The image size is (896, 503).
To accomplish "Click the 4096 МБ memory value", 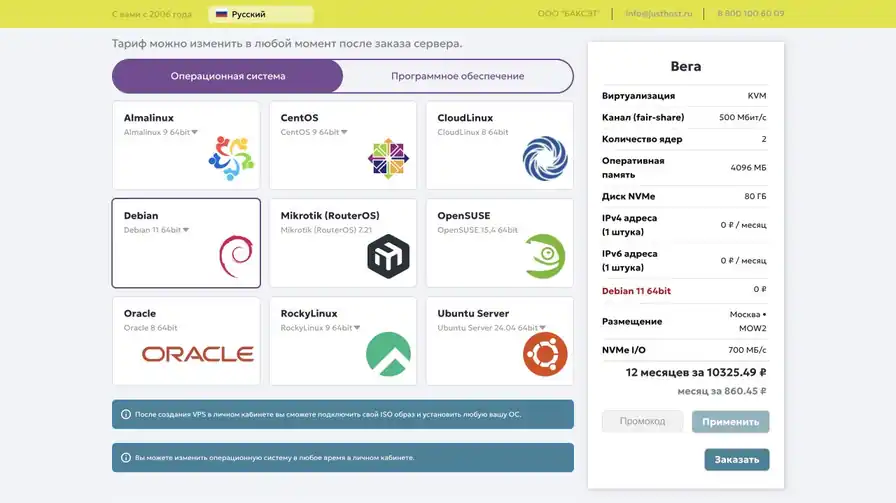I will (x=748, y=167).
